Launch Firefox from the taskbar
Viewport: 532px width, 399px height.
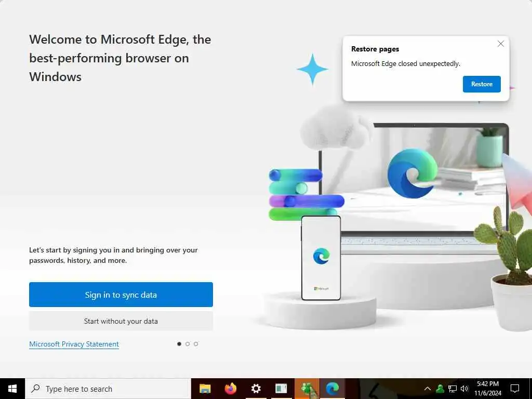[230, 389]
